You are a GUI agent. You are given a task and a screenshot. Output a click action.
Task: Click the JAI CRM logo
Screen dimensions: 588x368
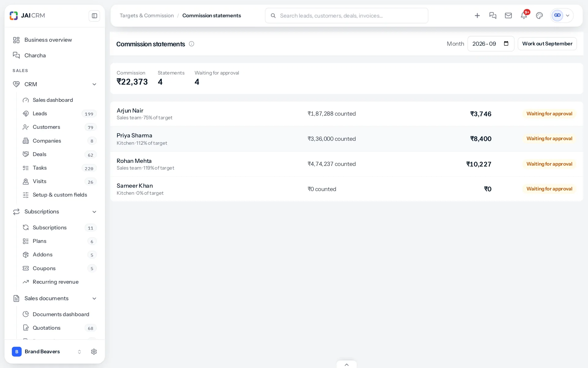point(27,15)
